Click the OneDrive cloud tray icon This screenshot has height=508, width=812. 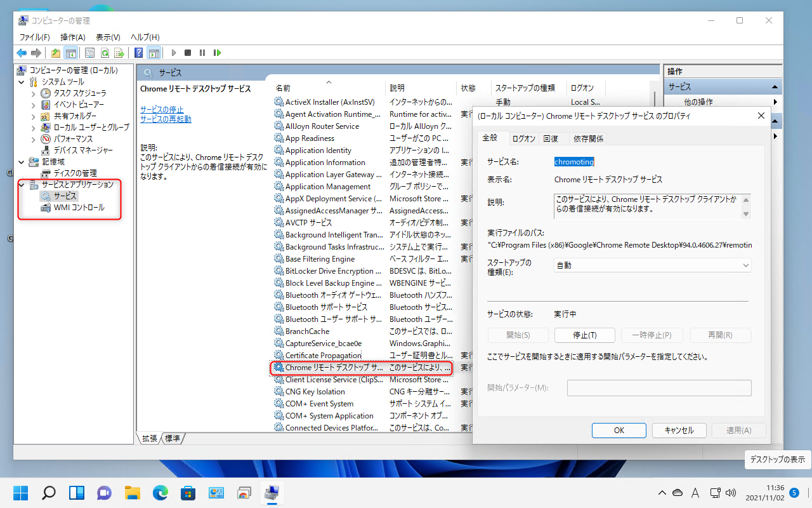click(678, 493)
